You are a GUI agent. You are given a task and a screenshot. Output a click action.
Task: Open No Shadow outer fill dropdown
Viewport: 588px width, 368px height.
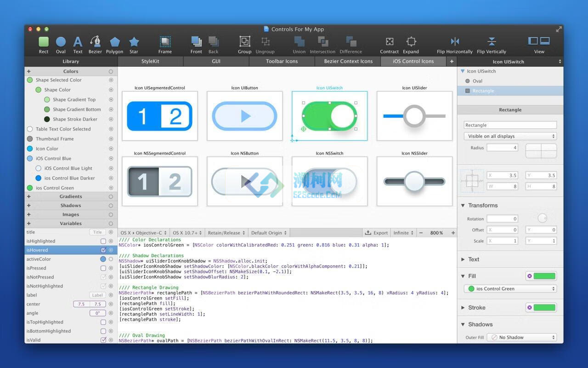(521, 337)
